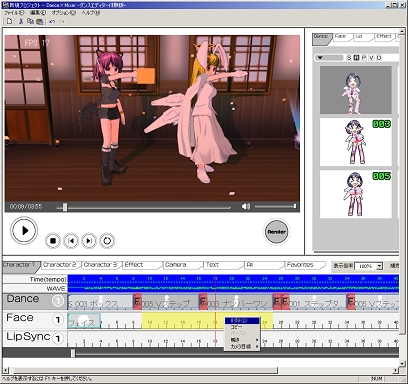The image size is (408, 384).
Task: Click the New file toolbar icon
Action: pyautogui.click(x=9, y=21)
